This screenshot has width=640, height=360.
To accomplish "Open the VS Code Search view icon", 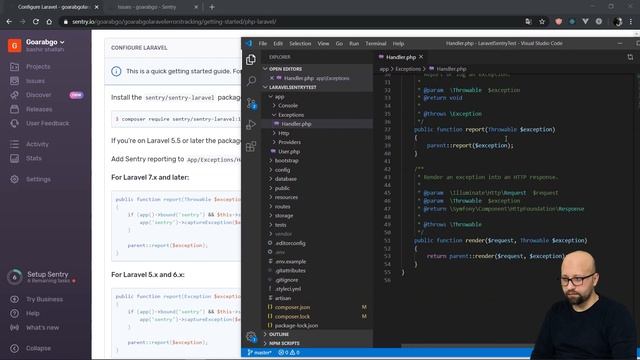I will tap(251, 81).
